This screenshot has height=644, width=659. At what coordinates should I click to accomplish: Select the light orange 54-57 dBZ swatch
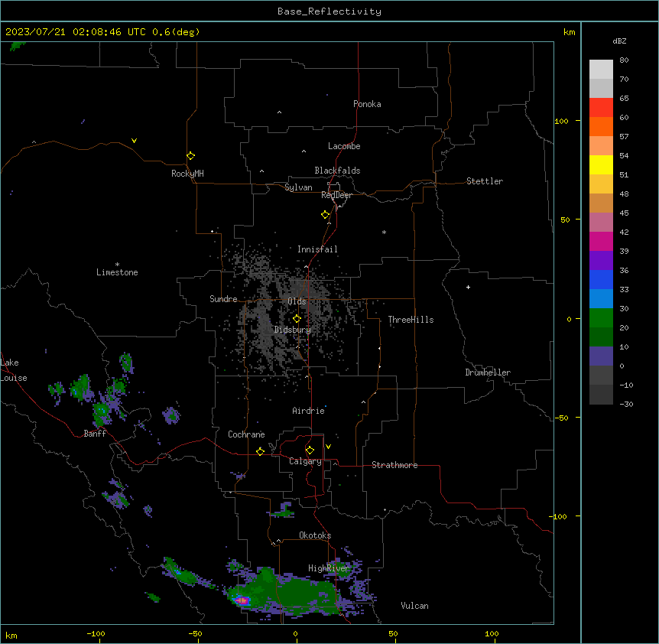[x=601, y=146]
